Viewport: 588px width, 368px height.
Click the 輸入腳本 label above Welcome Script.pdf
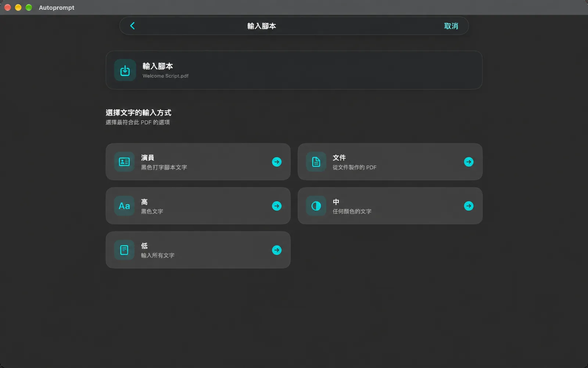pos(158,66)
